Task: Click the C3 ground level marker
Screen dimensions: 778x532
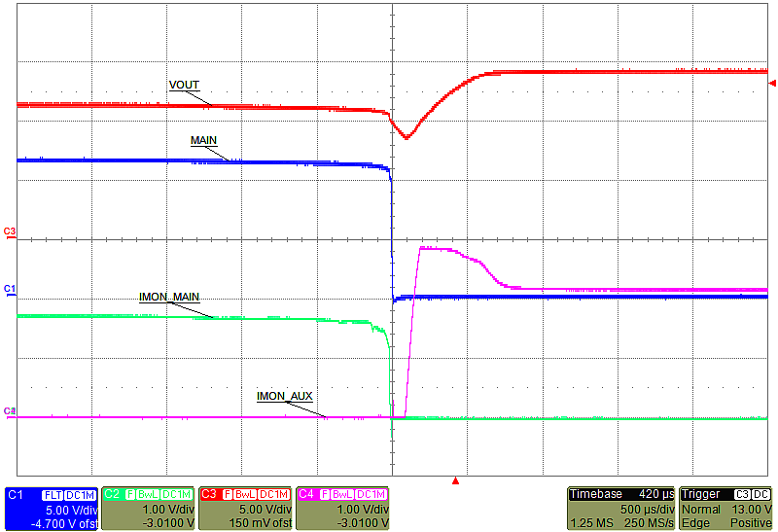Action: 10,232
